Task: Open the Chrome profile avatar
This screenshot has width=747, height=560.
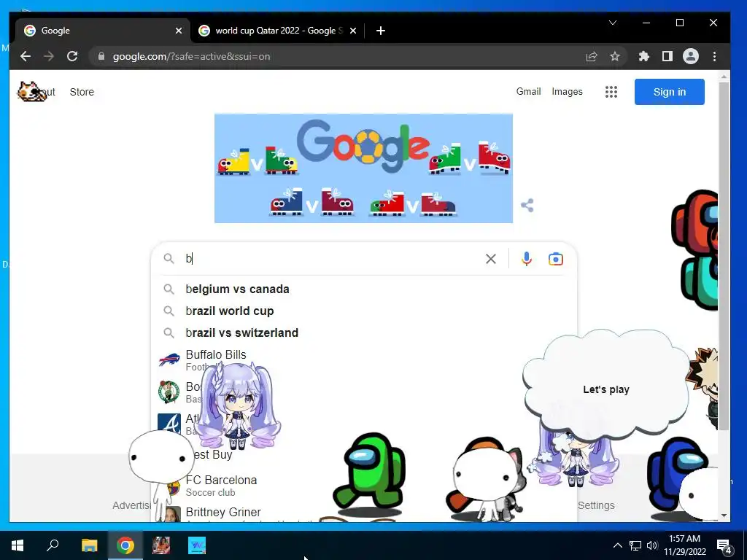Action: [691, 57]
